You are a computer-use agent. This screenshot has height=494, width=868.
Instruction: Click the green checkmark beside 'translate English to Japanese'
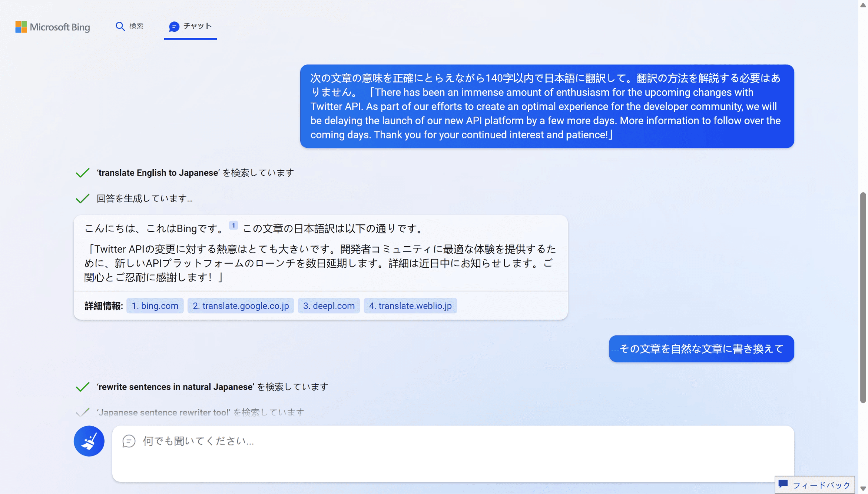click(83, 173)
